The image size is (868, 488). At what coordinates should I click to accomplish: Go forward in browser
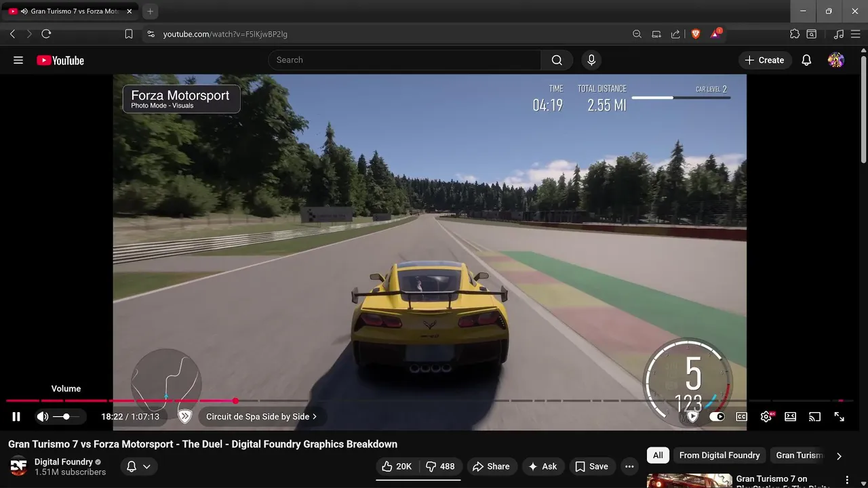(x=29, y=34)
